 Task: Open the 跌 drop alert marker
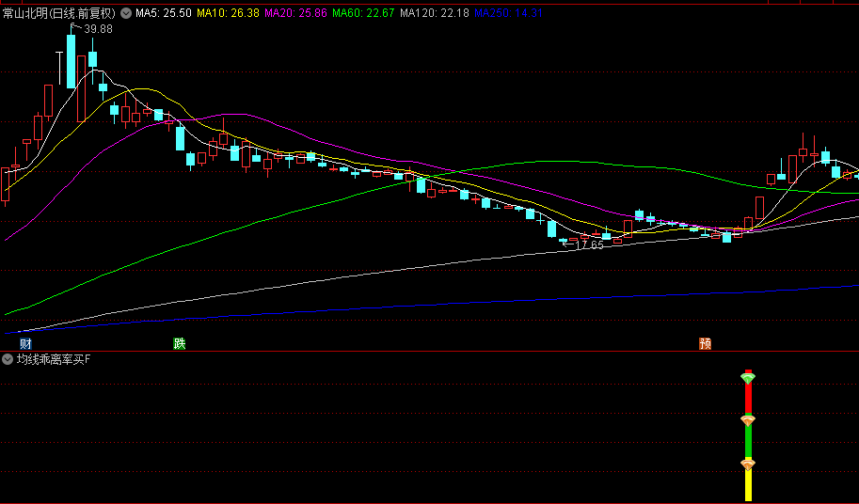click(179, 343)
